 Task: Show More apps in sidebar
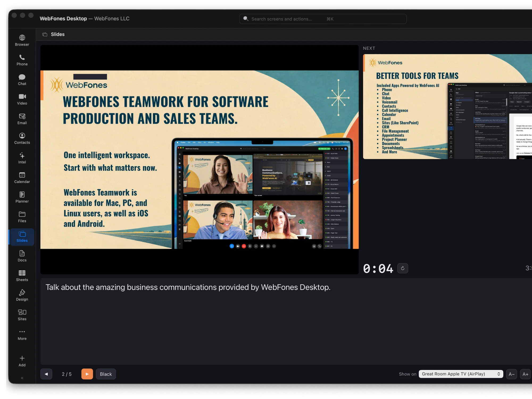[x=22, y=335]
